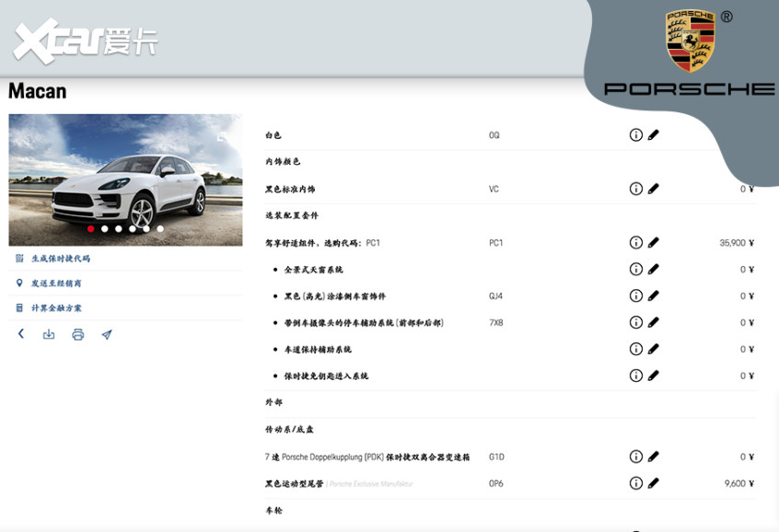Open info for 白色 exterior color
Screen dimensions: 779x532
point(636,134)
